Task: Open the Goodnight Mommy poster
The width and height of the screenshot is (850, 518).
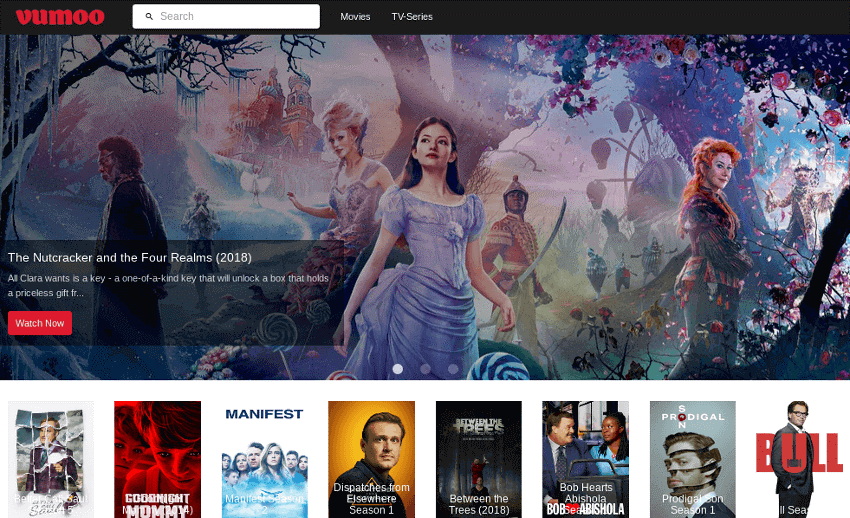Action: coord(157,459)
